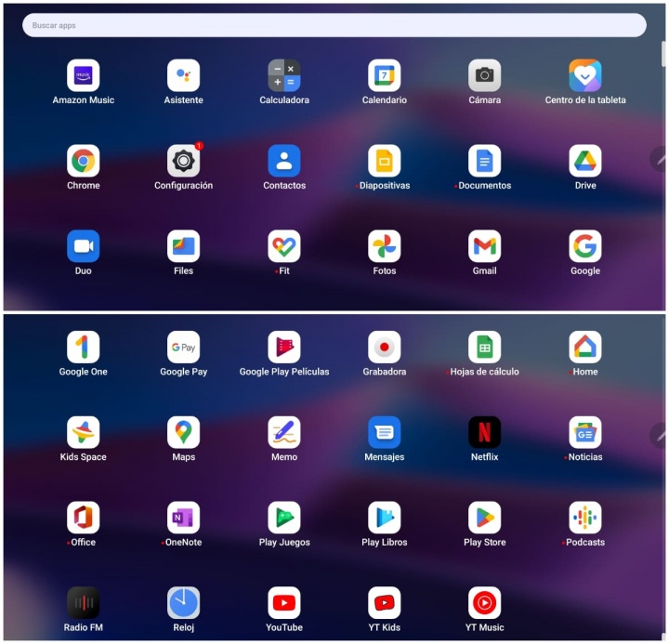Open the Contactos app
Screen dimensions: 669x644
pos(284,161)
